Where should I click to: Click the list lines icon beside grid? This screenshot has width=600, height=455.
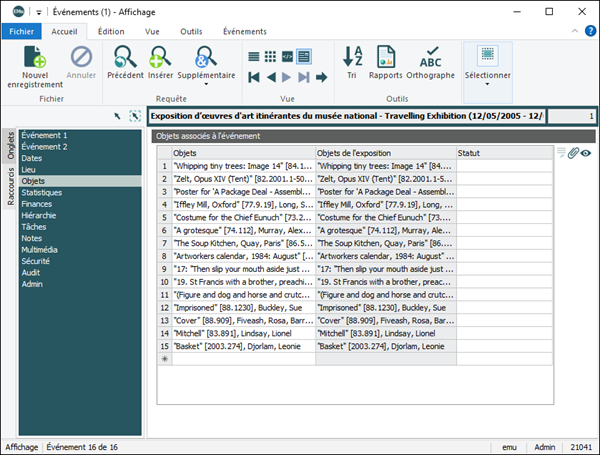[561, 153]
